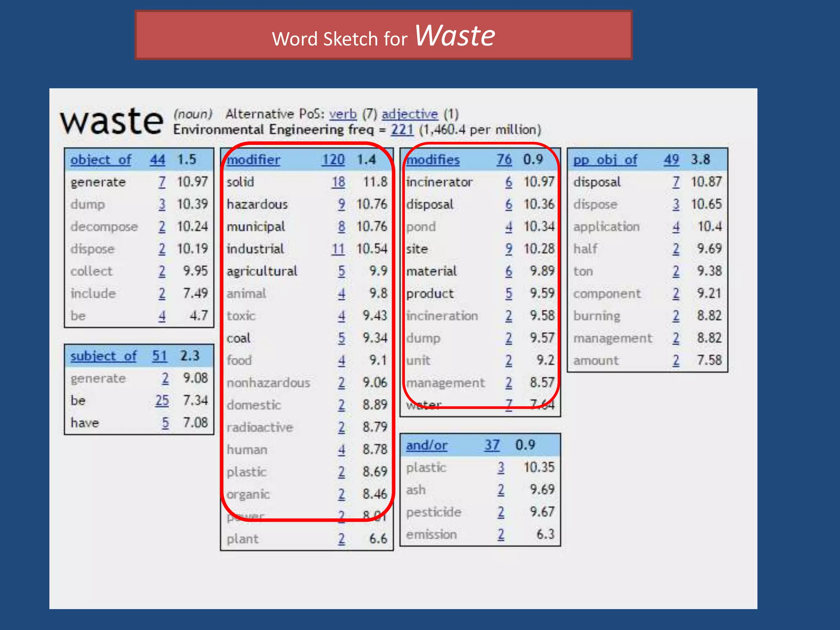Click count 7 for generate in object_of
The image size is (840, 630).
[162, 182]
